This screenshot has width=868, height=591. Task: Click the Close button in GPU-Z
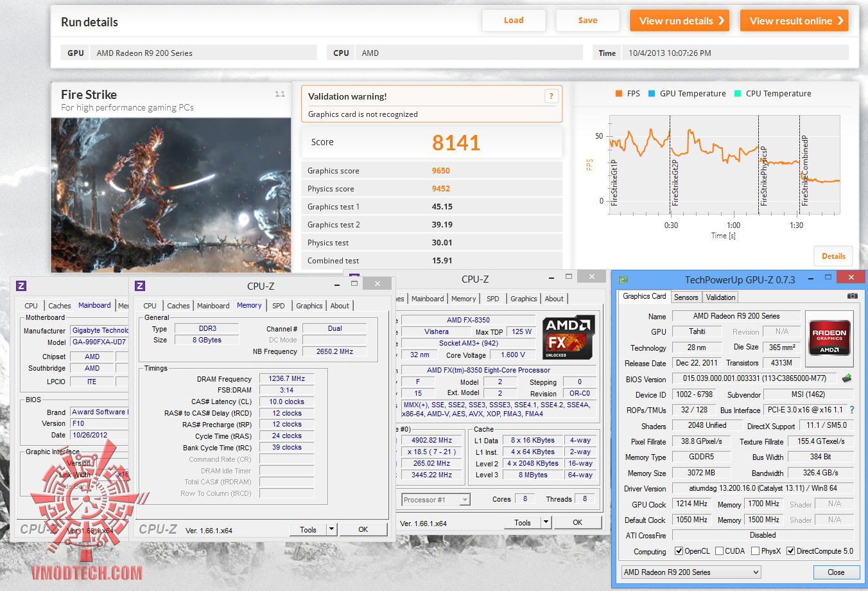point(836,572)
